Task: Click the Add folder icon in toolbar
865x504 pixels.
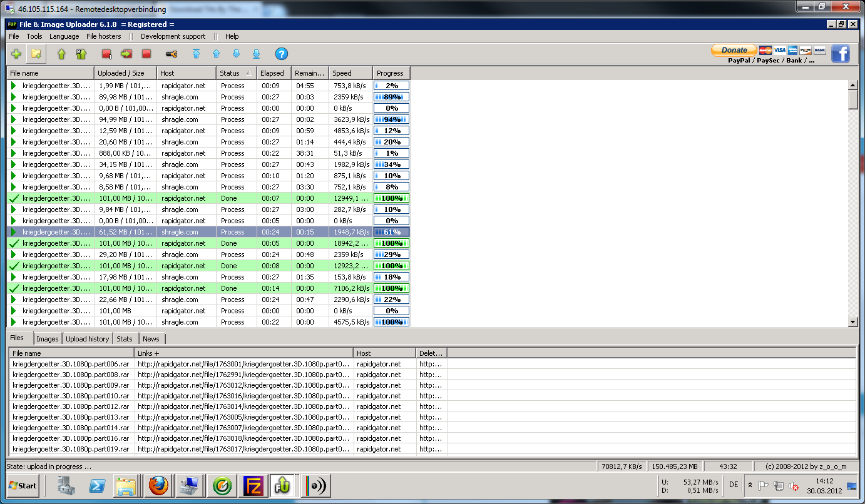Action: 36,54
